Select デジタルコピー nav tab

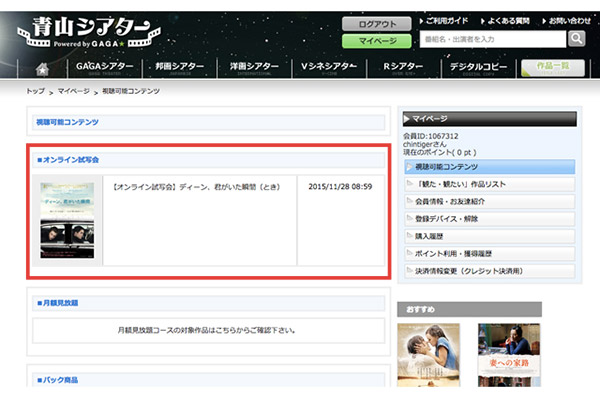coord(478,68)
